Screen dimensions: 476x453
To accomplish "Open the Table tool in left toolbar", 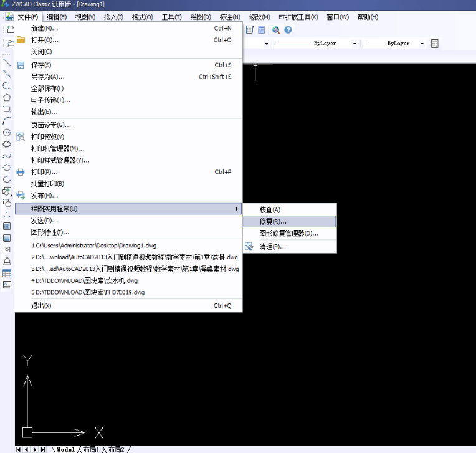I will tap(7, 273).
